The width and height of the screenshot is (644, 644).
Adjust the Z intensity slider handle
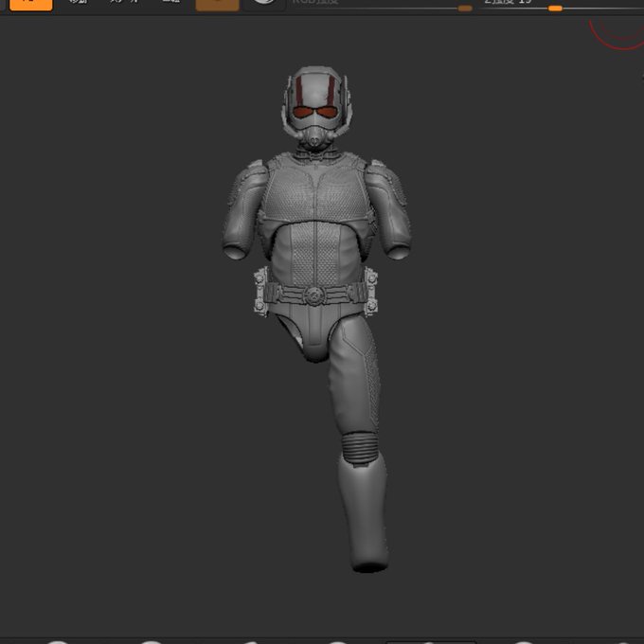555,9
